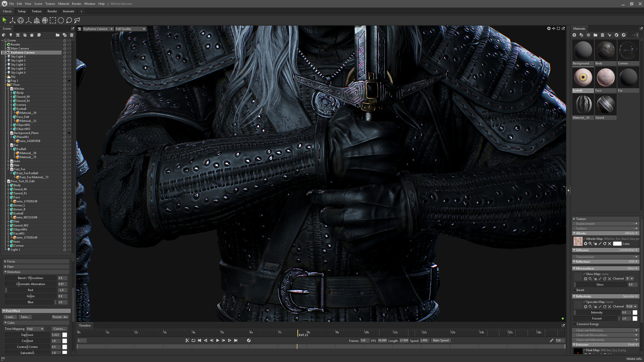Select the Eyeball material thumbnail
The image size is (644, 362).
(x=582, y=77)
